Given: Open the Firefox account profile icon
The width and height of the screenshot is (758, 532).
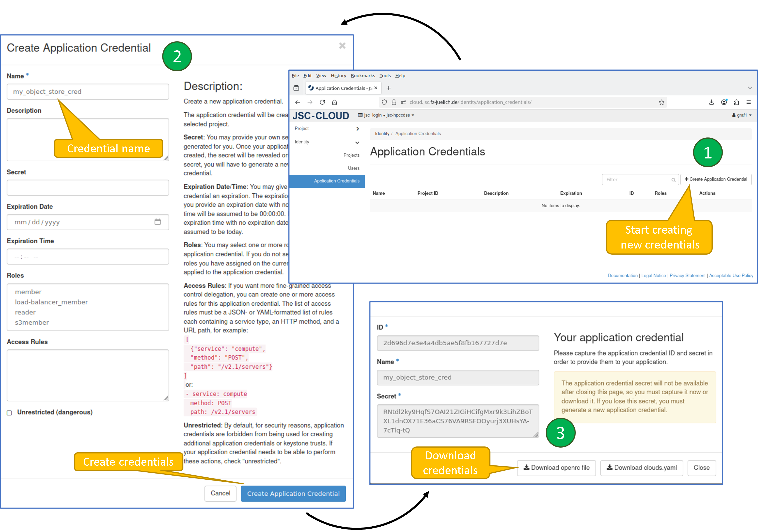Looking at the screenshot, I should (724, 102).
